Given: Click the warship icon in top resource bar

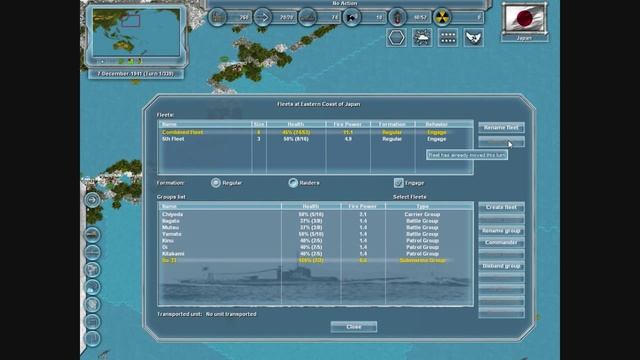Looking at the screenshot, I should point(307,18).
